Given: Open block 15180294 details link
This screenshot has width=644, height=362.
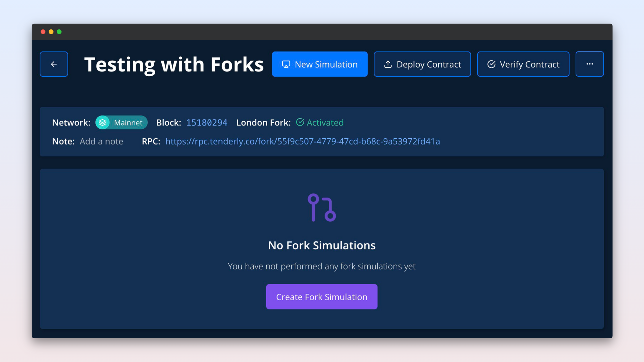Looking at the screenshot, I should pyautogui.click(x=206, y=123).
